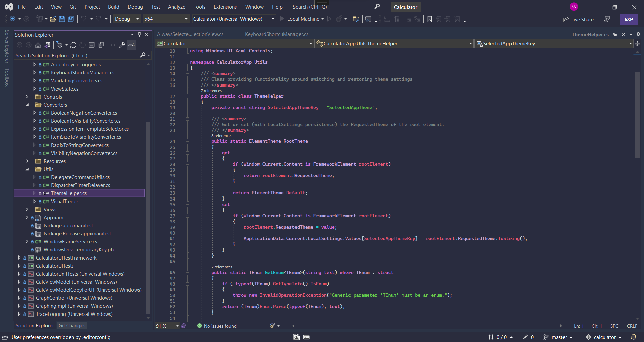Switch to AlwaysSelecte...lectionView.cs tab
This screenshot has width=644, height=342.
[190, 34]
